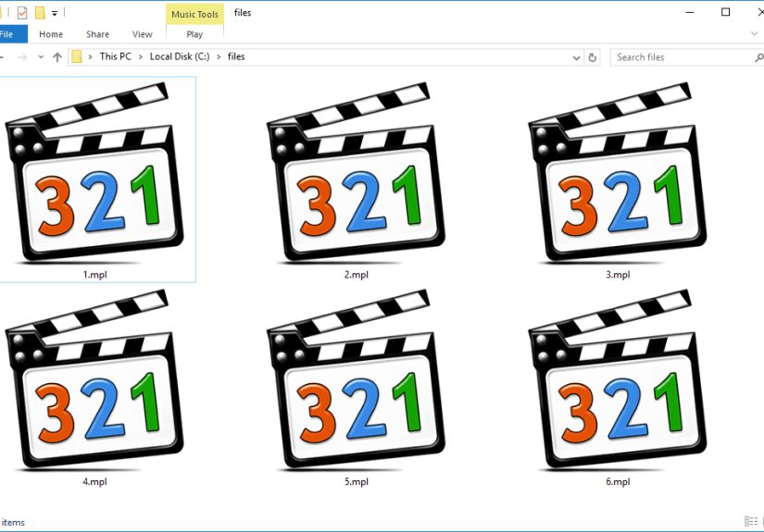
Task: Open the File ribbon tab
Action: coord(11,34)
